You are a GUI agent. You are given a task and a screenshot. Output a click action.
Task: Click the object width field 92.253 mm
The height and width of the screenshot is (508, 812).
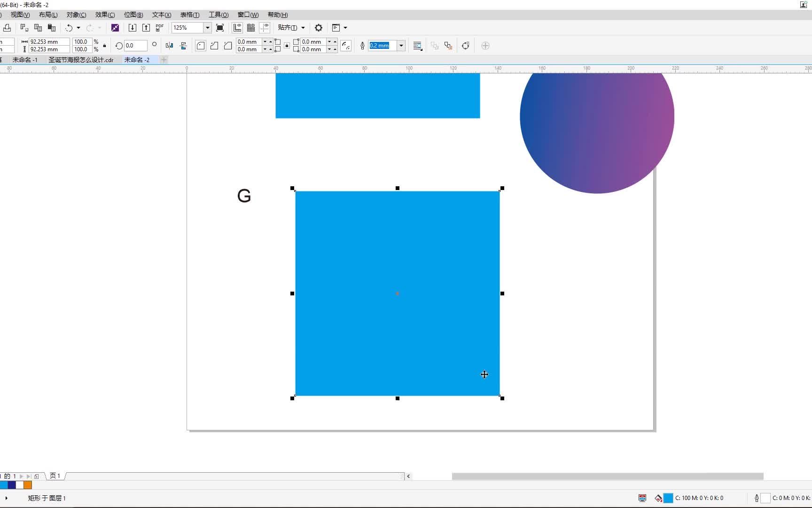click(49, 42)
